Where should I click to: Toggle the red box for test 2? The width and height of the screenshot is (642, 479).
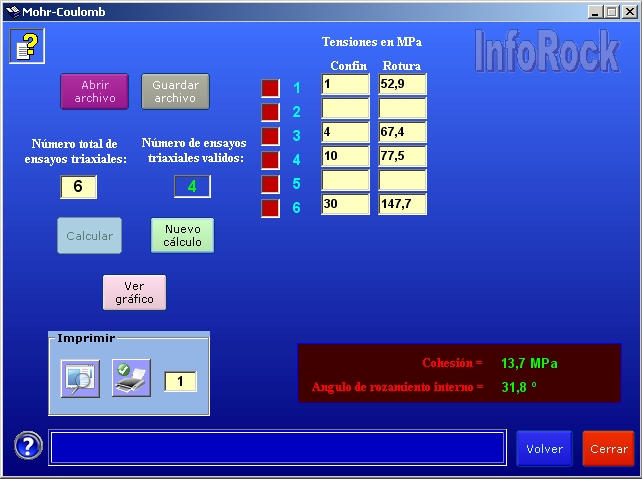tap(270, 112)
